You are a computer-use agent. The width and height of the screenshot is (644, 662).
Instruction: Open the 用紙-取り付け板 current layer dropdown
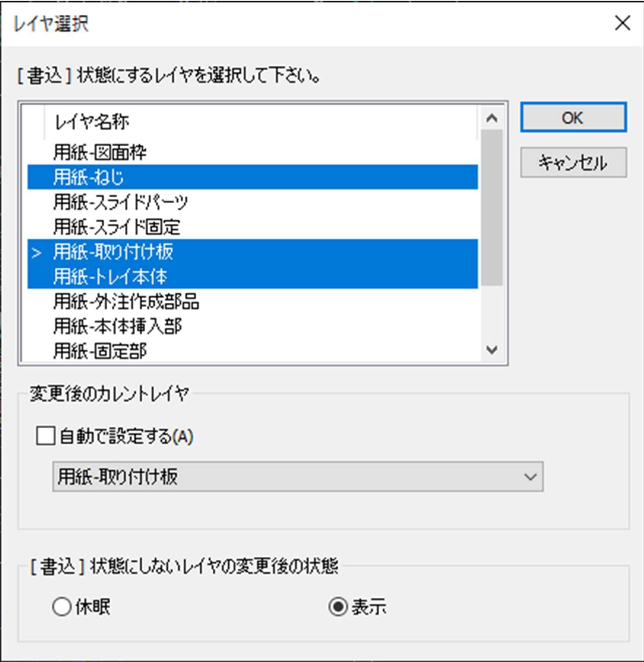(x=297, y=476)
